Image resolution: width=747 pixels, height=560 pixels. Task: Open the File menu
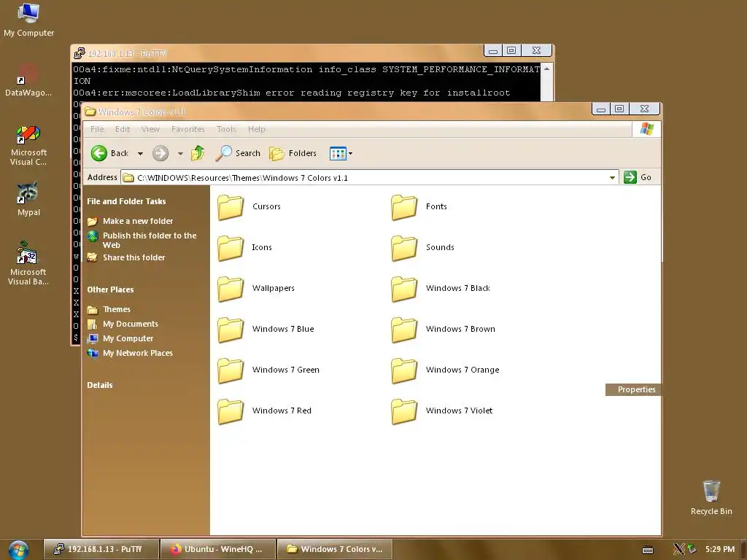pos(97,129)
